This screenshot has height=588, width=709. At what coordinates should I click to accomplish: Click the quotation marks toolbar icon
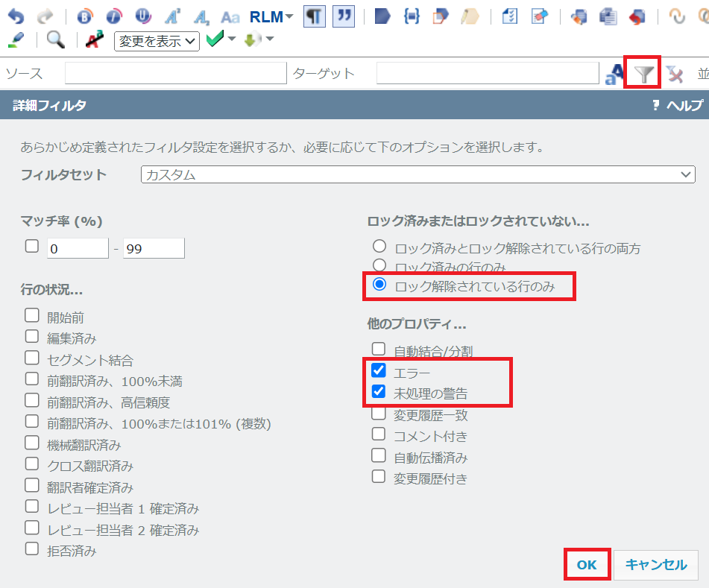[x=343, y=16]
